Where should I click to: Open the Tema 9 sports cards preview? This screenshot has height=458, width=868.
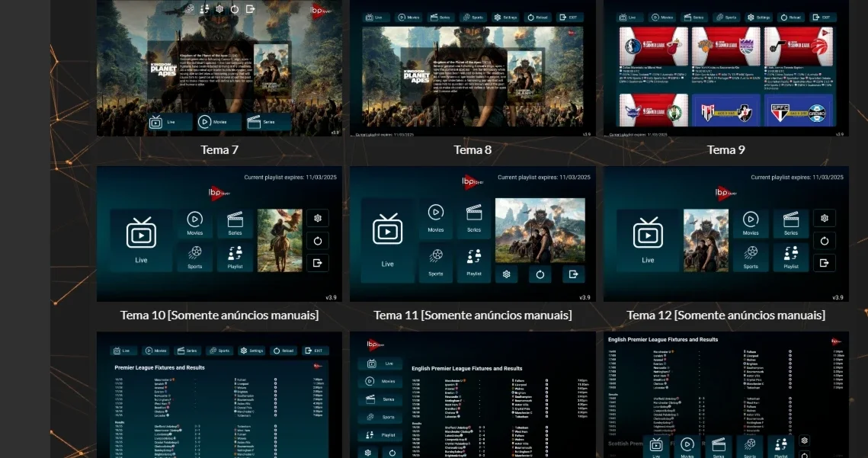pos(725,68)
